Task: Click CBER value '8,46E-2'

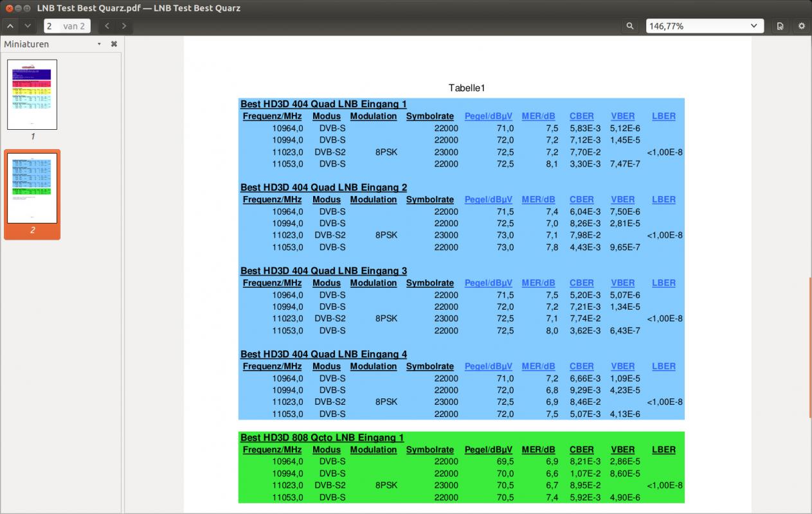Action: pos(585,402)
